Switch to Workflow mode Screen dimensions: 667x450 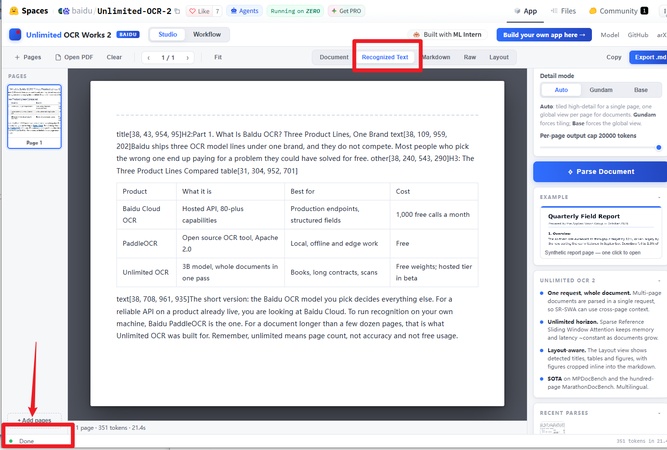tap(207, 34)
